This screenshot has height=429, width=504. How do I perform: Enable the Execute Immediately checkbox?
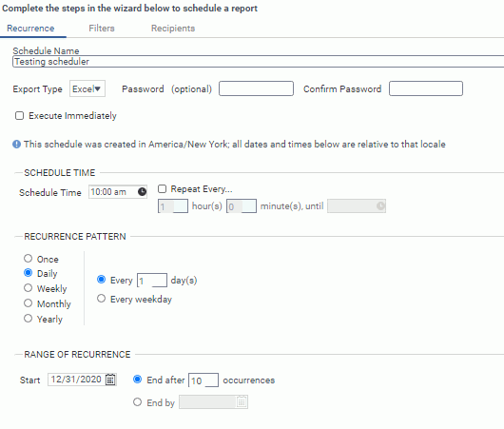pyautogui.click(x=19, y=115)
